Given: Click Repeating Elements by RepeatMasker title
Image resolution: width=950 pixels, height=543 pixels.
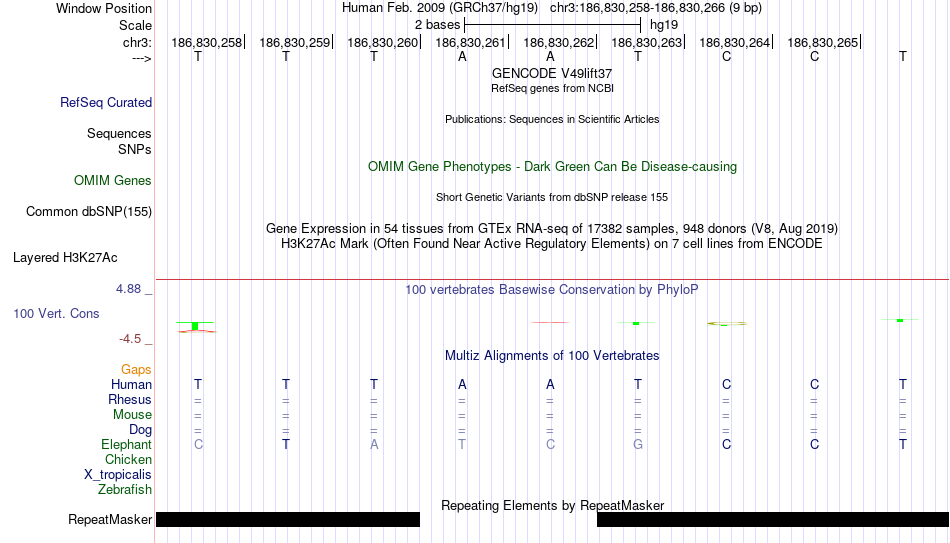Looking at the screenshot, I should point(552,505).
